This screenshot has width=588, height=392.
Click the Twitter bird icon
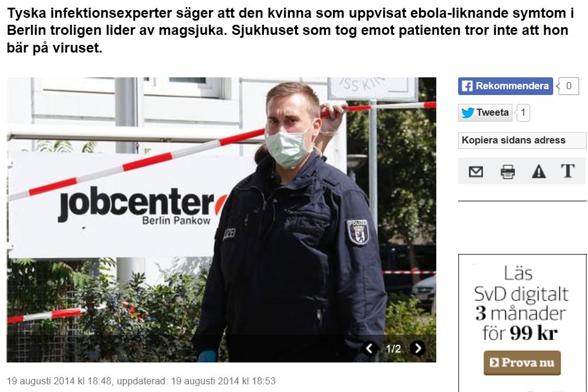[468, 113]
